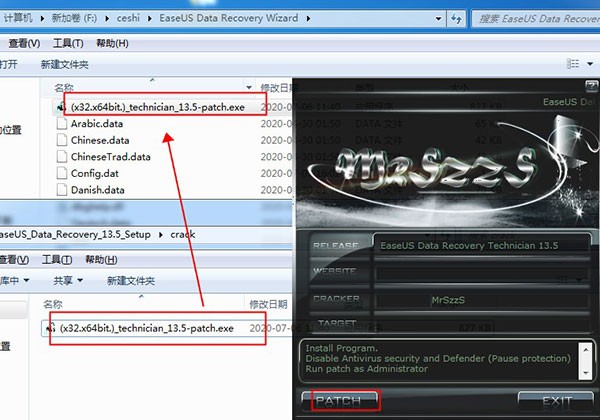Open 名称 column filter dropdown
600x420 pixels.
[x=249, y=88]
